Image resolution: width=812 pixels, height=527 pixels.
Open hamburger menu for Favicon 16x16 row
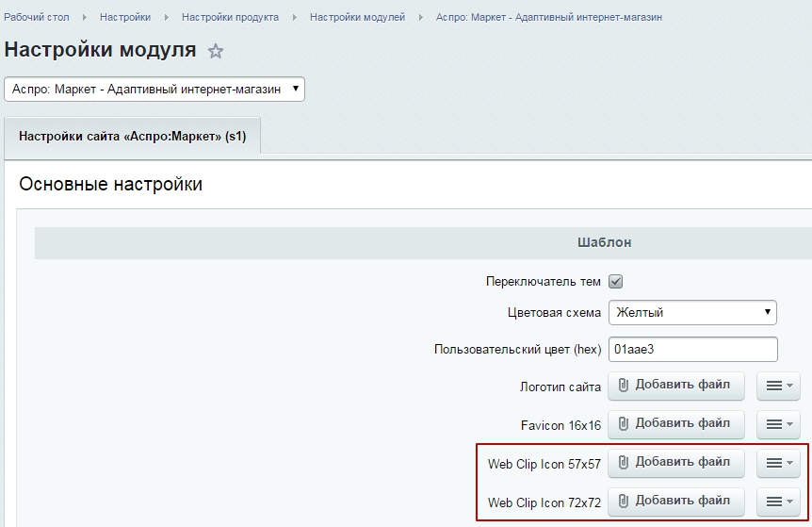click(778, 424)
